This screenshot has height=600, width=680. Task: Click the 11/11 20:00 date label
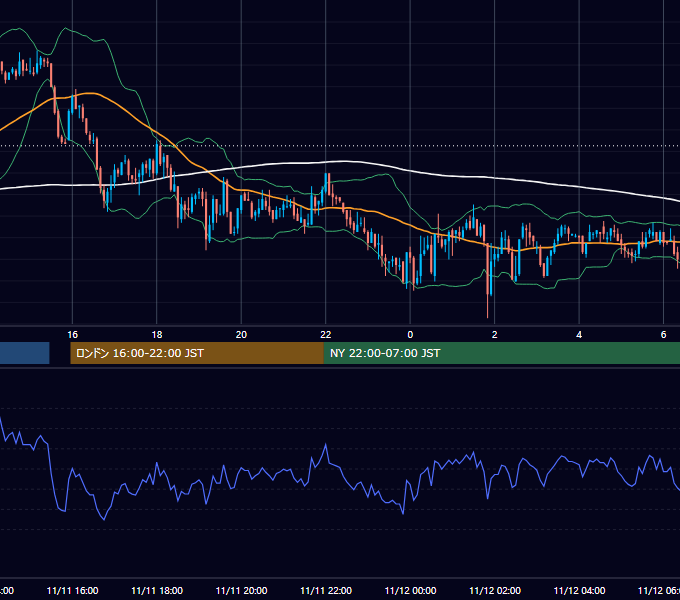pos(241,590)
